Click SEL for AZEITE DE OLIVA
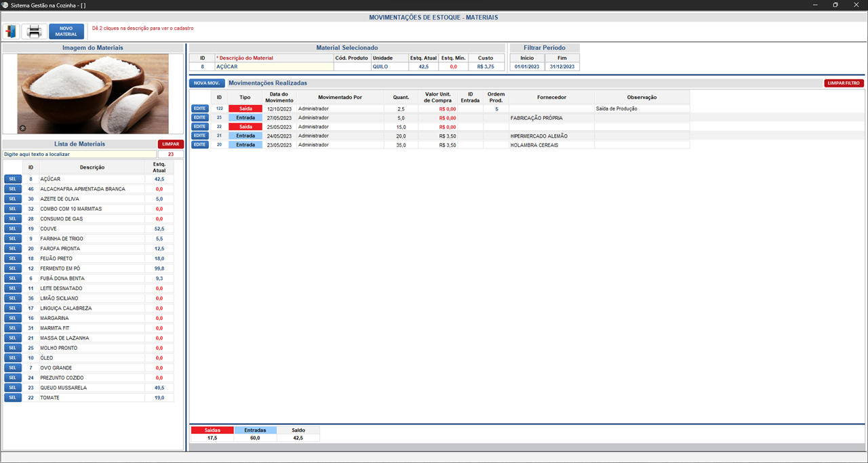This screenshot has height=463, width=868. point(13,199)
